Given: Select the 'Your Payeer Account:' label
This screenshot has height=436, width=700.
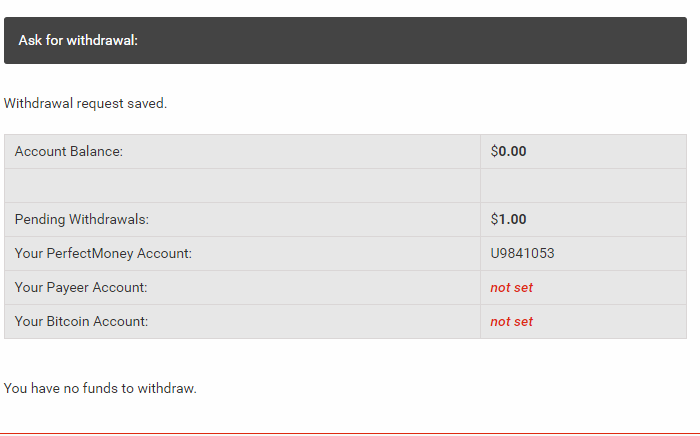Looking at the screenshot, I should tap(81, 288).
